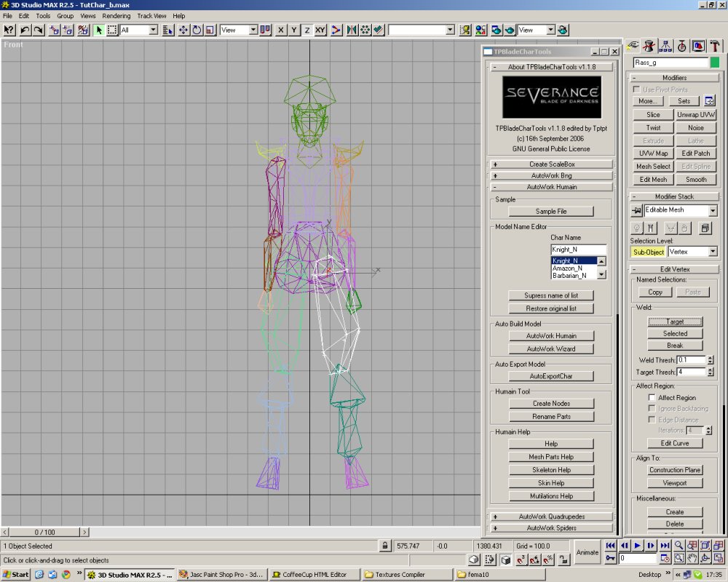
Task: Restrict transform to X axis
Action: tap(280, 30)
